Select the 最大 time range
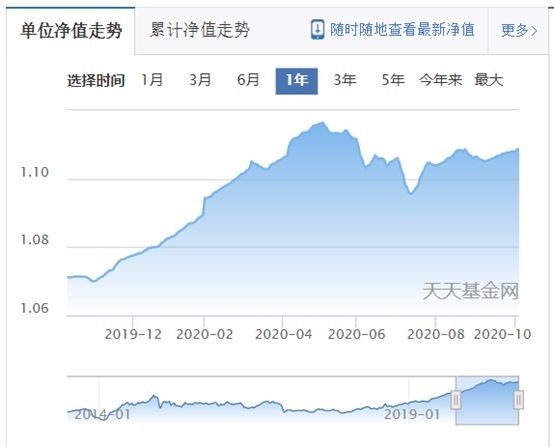The width and height of the screenshot is (554, 447). (x=489, y=80)
